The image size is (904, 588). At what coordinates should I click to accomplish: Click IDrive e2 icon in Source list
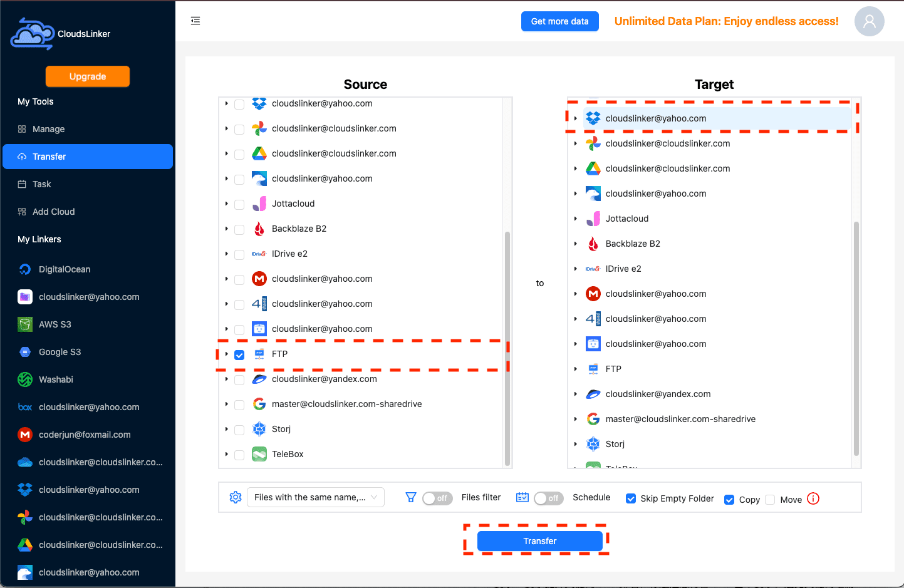click(x=259, y=254)
